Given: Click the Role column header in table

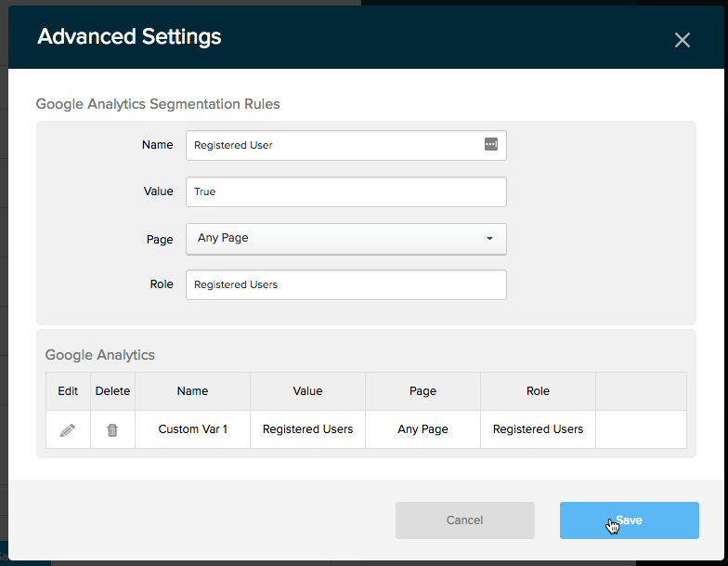Looking at the screenshot, I should (538, 391).
